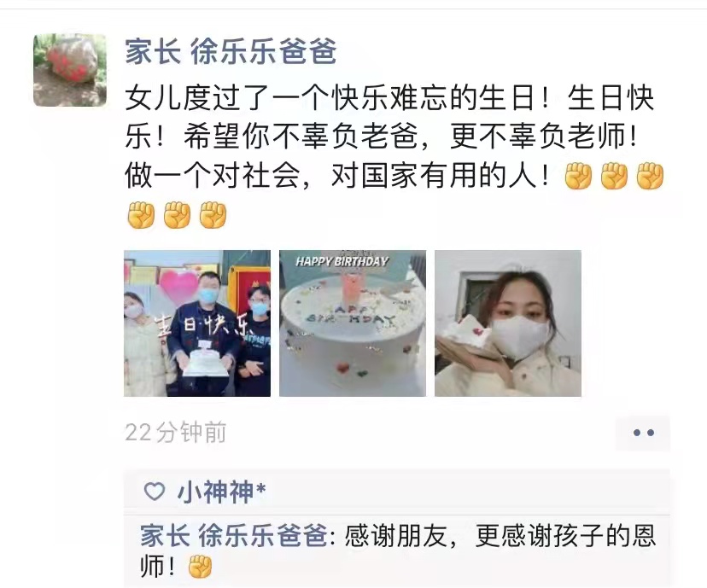Tap the fist emoji ending the comment
The image size is (707, 588).
pyautogui.click(x=200, y=567)
